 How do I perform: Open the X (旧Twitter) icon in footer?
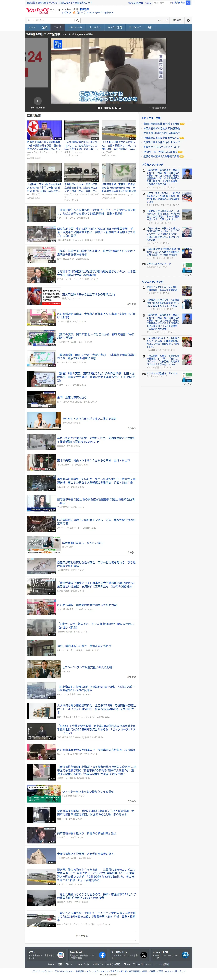point(144,955)
